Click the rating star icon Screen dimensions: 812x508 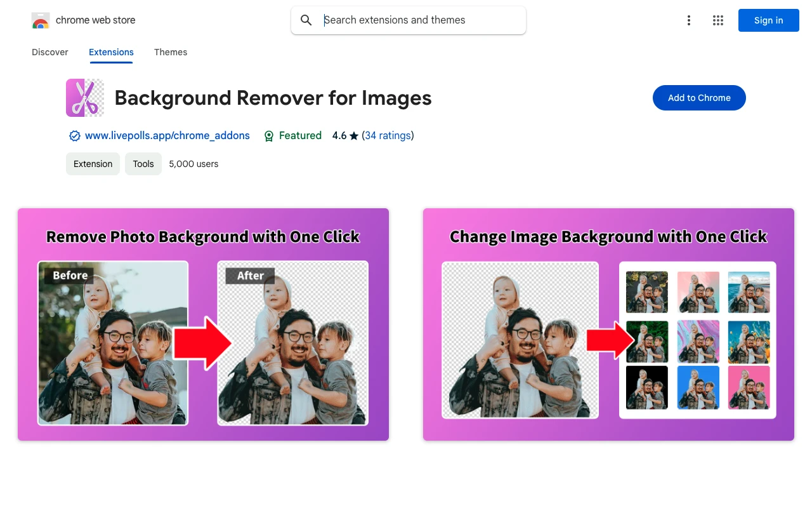point(354,136)
